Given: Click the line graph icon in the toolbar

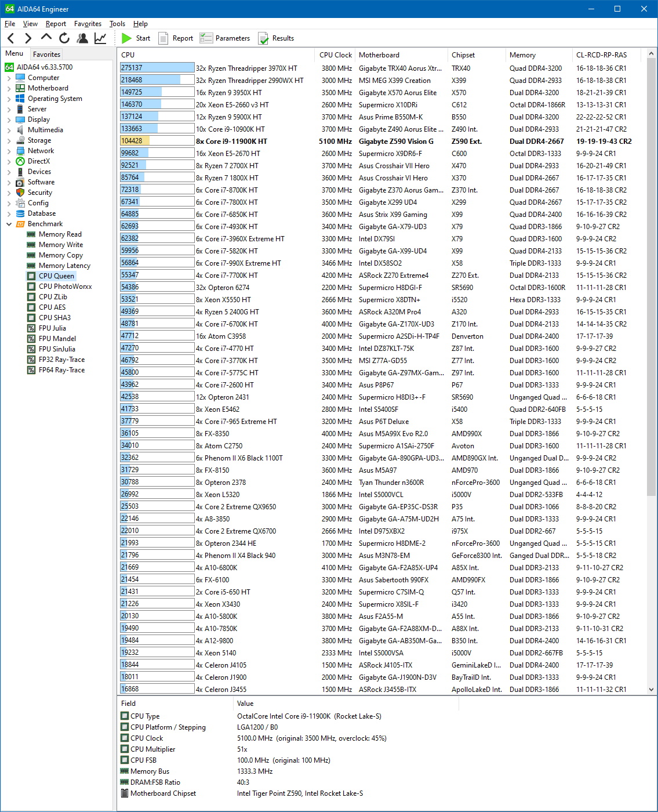Looking at the screenshot, I should pos(100,38).
